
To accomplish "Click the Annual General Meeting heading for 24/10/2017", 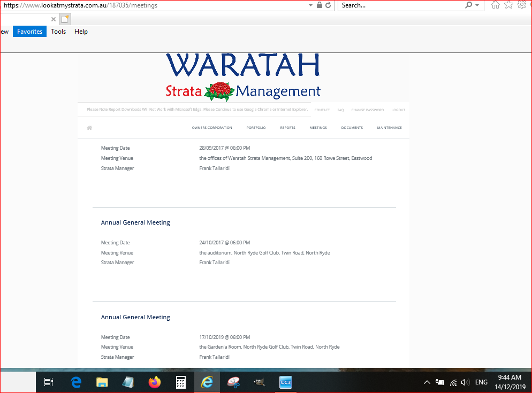I will 135,223.
